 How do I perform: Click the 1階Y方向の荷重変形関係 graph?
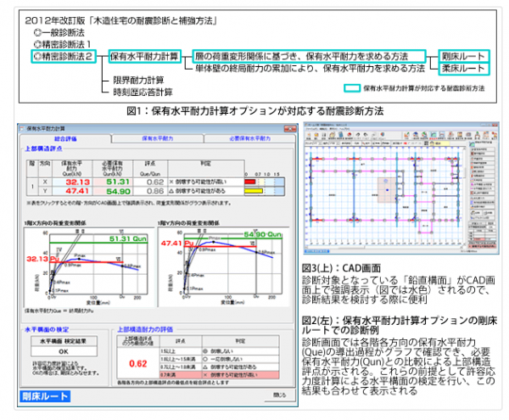[x=224, y=266]
